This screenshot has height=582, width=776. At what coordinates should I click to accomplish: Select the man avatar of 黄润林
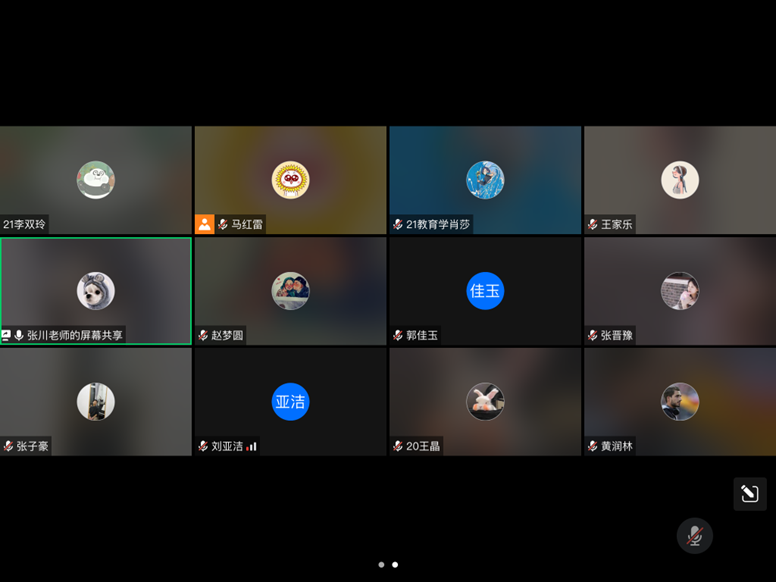click(680, 402)
